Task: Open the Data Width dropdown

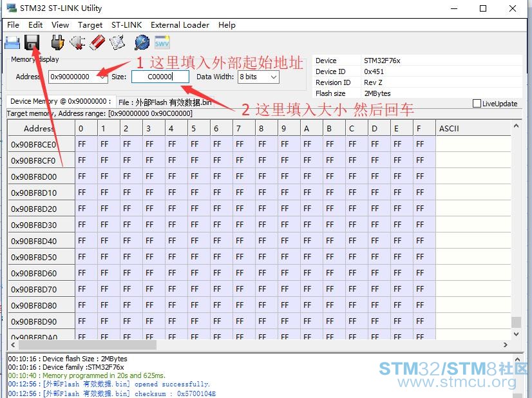Action: [274, 77]
